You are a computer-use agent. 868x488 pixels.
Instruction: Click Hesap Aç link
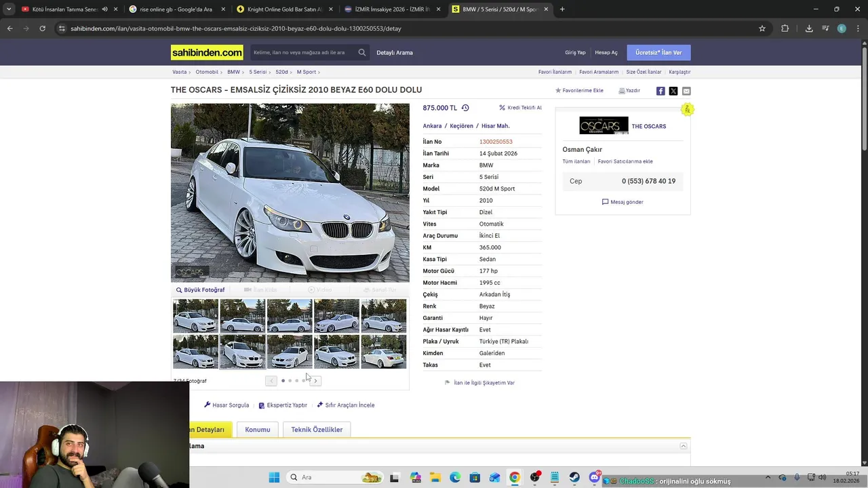[606, 52]
